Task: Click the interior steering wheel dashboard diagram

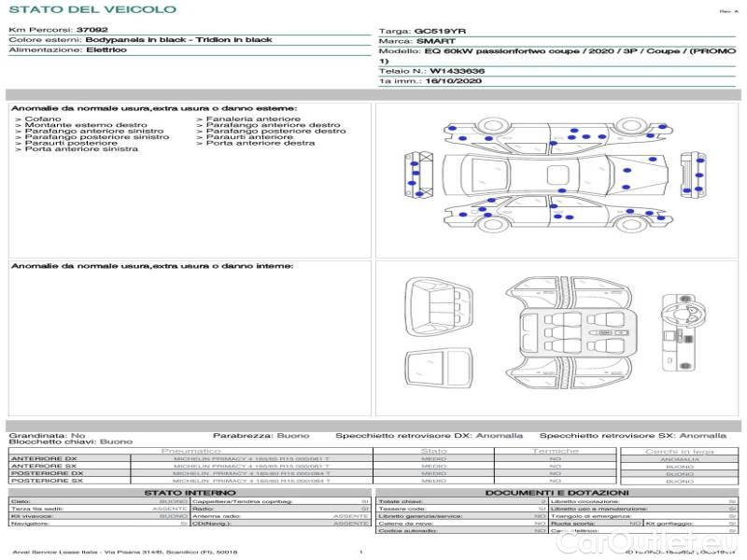Action: click(x=682, y=332)
